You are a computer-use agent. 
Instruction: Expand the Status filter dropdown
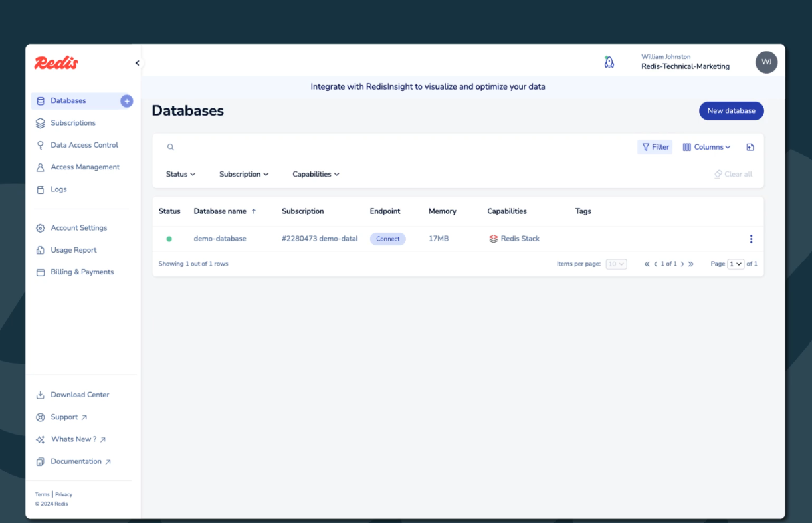pyautogui.click(x=181, y=174)
